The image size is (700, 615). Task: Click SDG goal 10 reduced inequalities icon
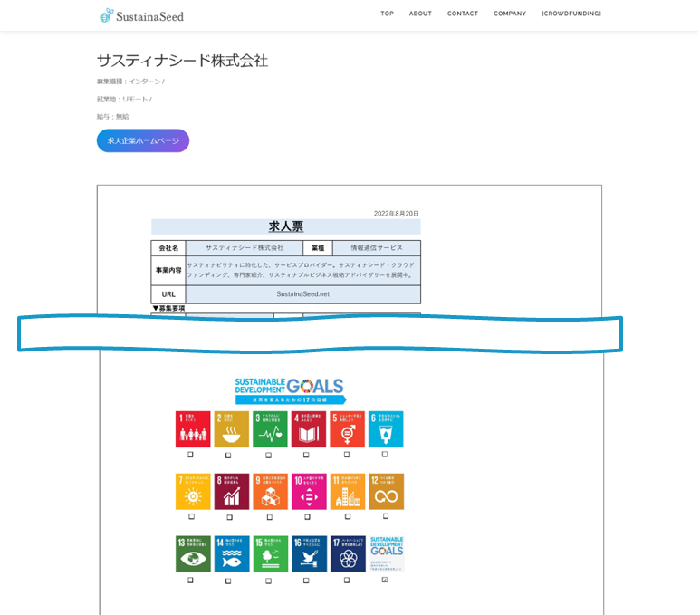click(x=309, y=491)
